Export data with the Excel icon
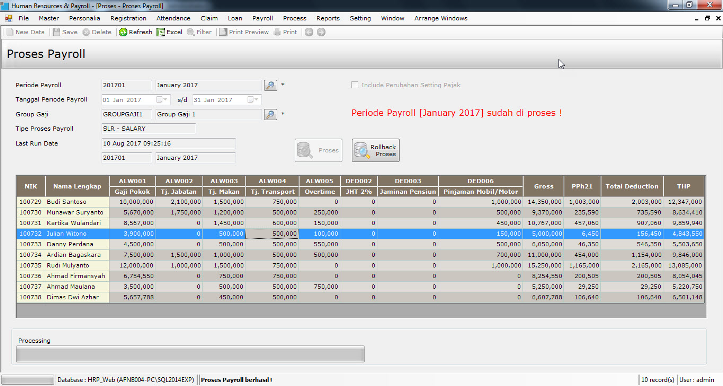The width and height of the screenshot is (723, 386). [x=160, y=32]
